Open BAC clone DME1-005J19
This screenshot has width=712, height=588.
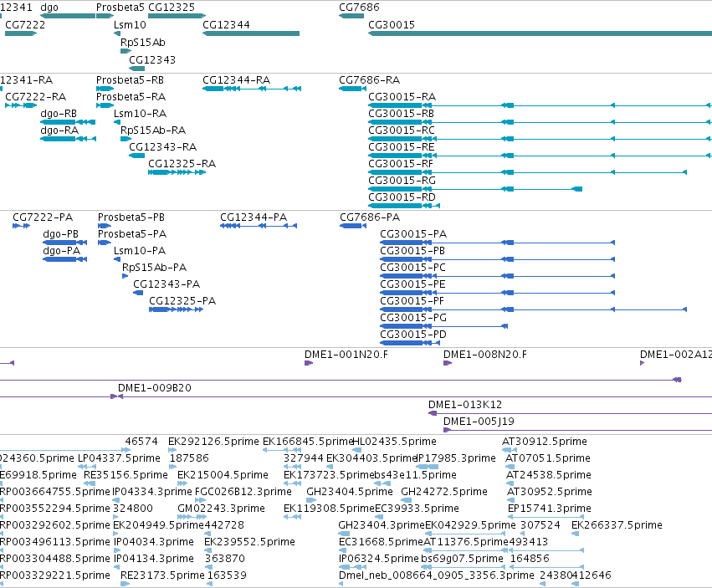pos(479,422)
